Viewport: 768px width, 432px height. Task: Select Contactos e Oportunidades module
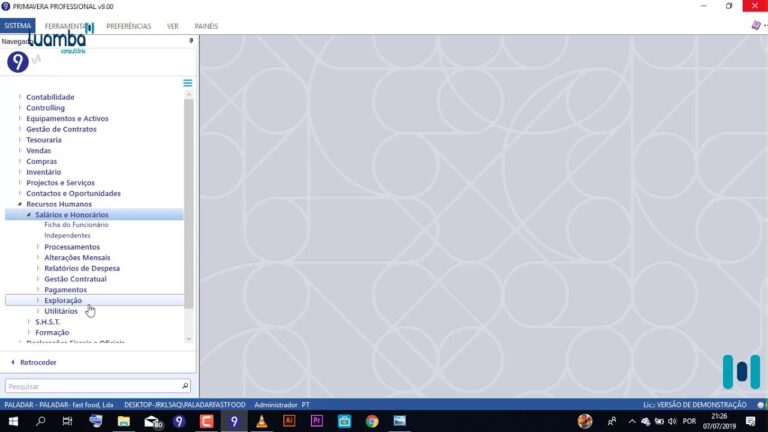(73, 193)
